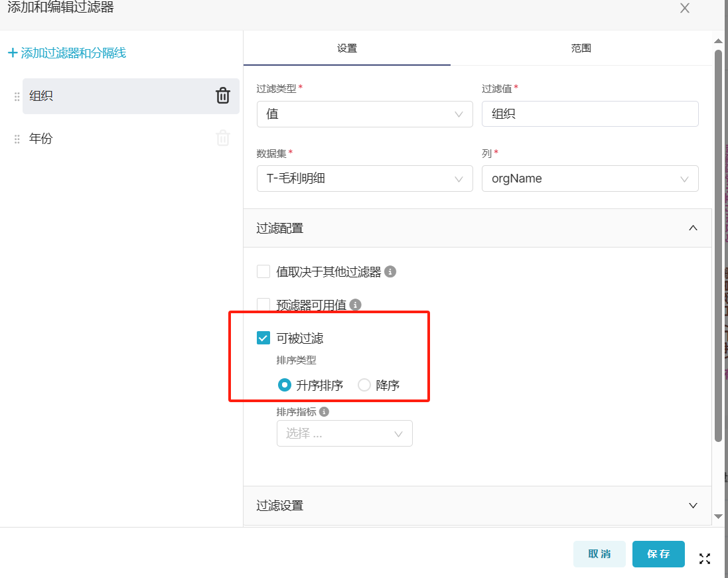Click the 数据集 label text
This screenshot has width=728, height=578.
271,153
